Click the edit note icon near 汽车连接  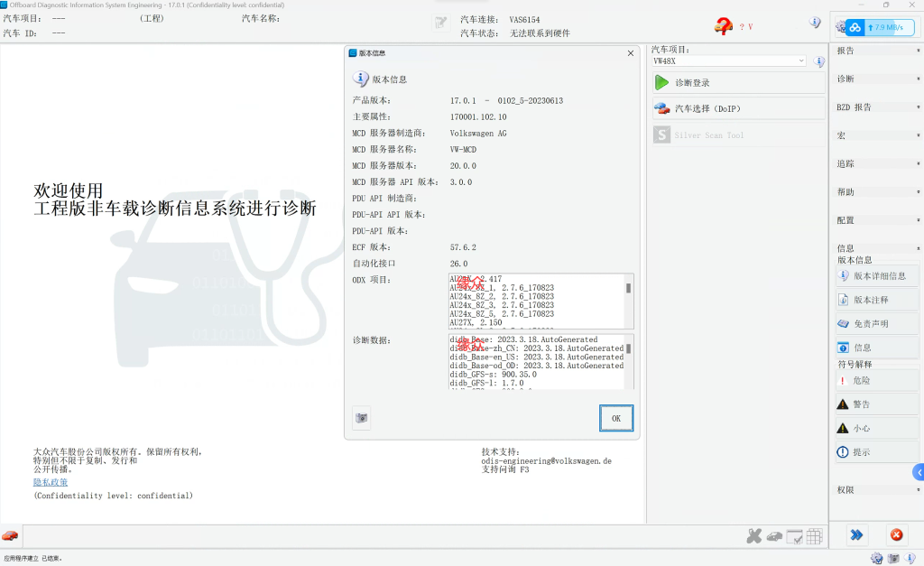[440, 23]
